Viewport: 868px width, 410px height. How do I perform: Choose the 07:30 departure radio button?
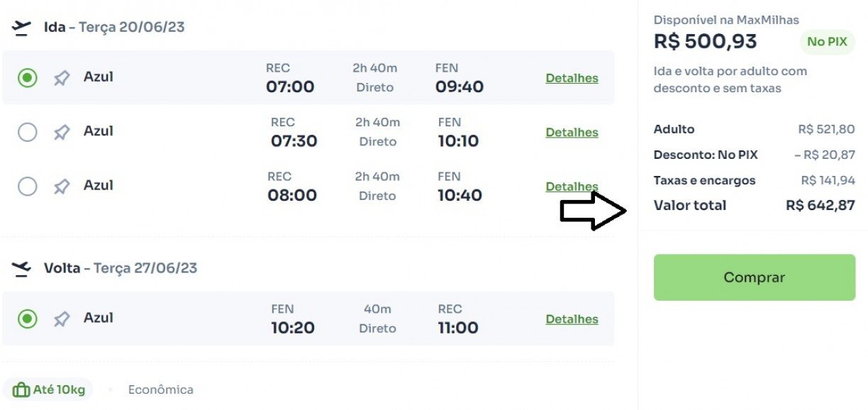pyautogui.click(x=27, y=132)
